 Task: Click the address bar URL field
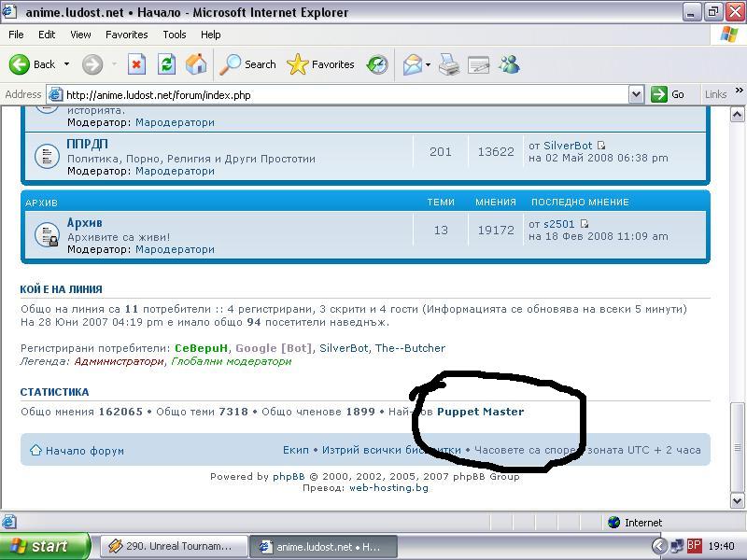[x=345, y=95]
